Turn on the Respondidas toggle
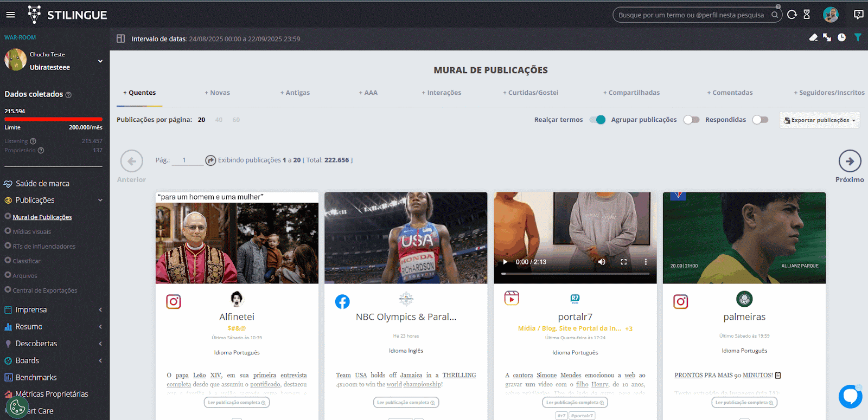 click(760, 120)
